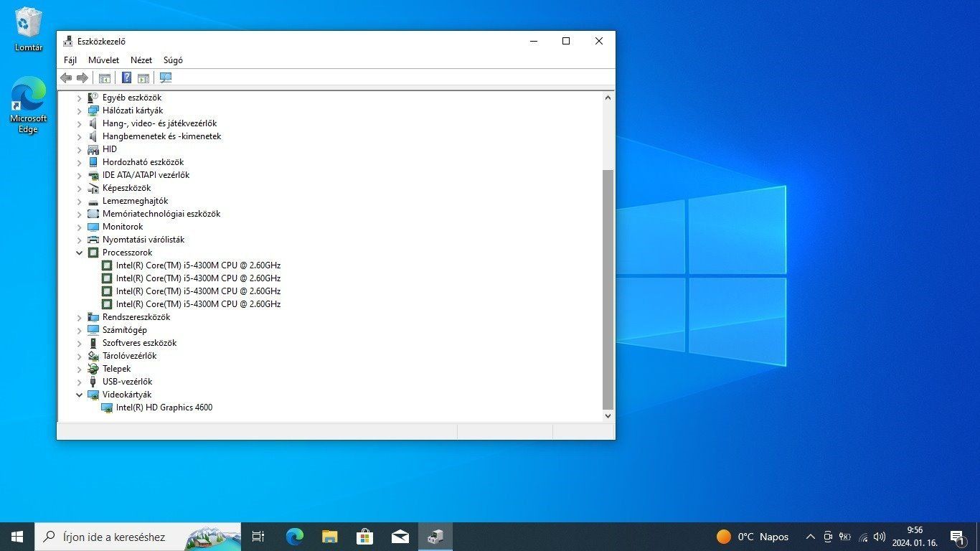This screenshot has width=980, height=551.
Task: Open Microsoft Store from the taskbar
Action: click(364, 537)
